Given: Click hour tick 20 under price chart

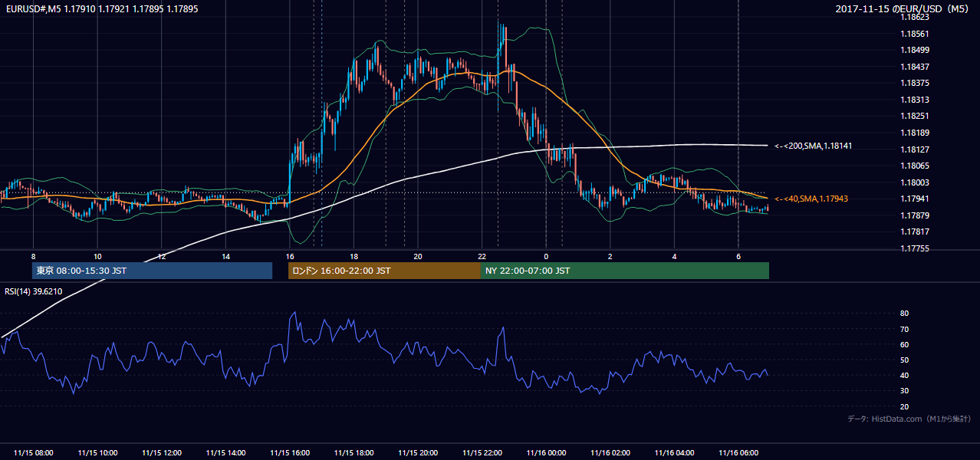Looking at the screenshot, I should 418,256.
